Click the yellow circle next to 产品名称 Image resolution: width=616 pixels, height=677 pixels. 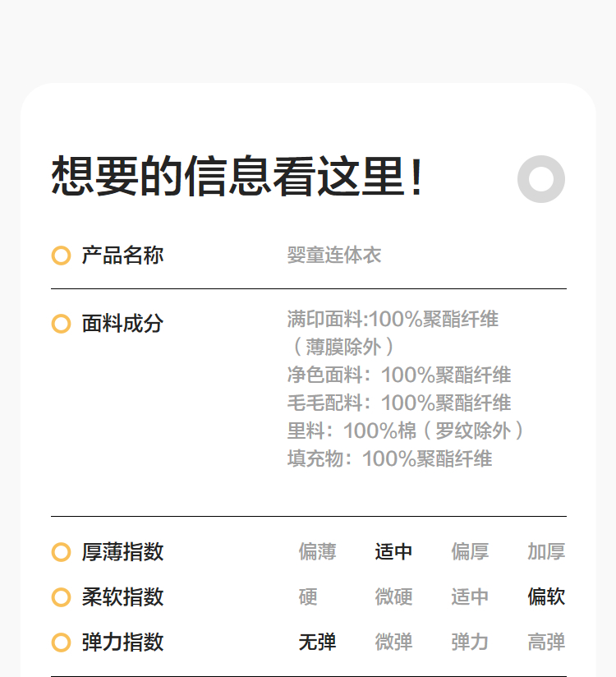(61, 256)
